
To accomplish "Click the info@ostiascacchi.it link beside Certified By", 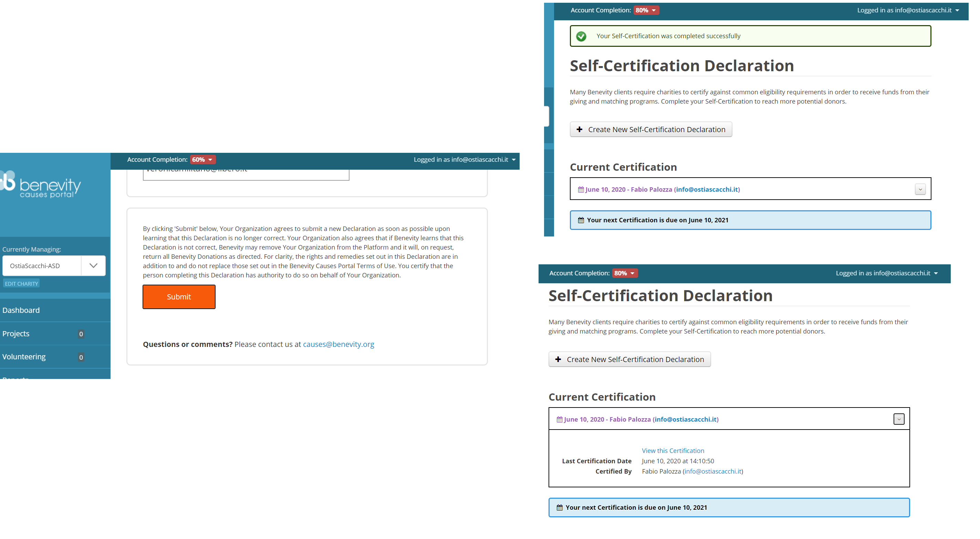I will tap(712, 471).
